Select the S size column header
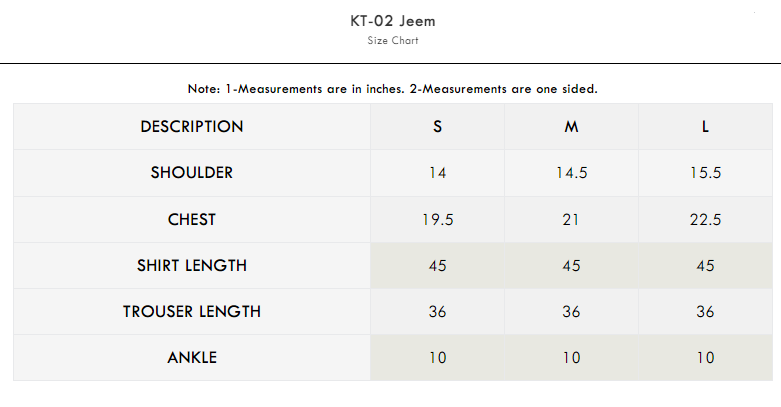Image resolution: width=781 pixels, height=407 pixels. 437,127
